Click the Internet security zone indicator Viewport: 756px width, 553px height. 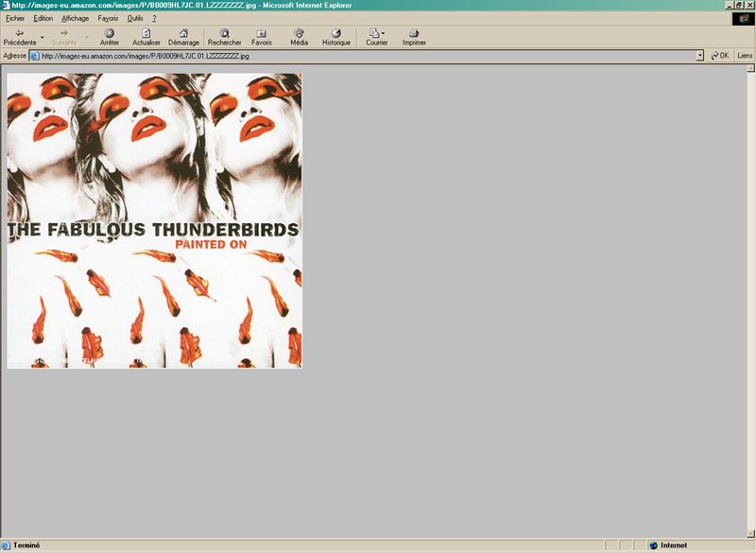668,545
